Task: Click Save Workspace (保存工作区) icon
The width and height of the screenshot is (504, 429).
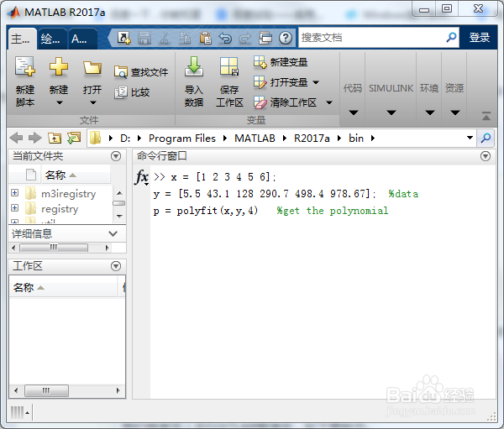Action: (229, 66)
